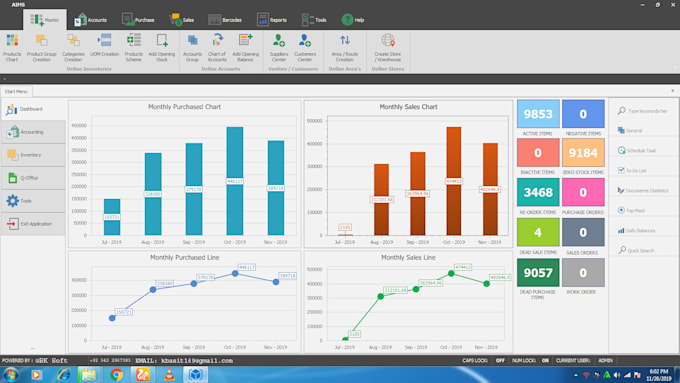Click the Oct-2019 bar in Purchased Chart
The height and width of the screenshot is (383, 680).
pyautogui.click(x=235, y=181)
